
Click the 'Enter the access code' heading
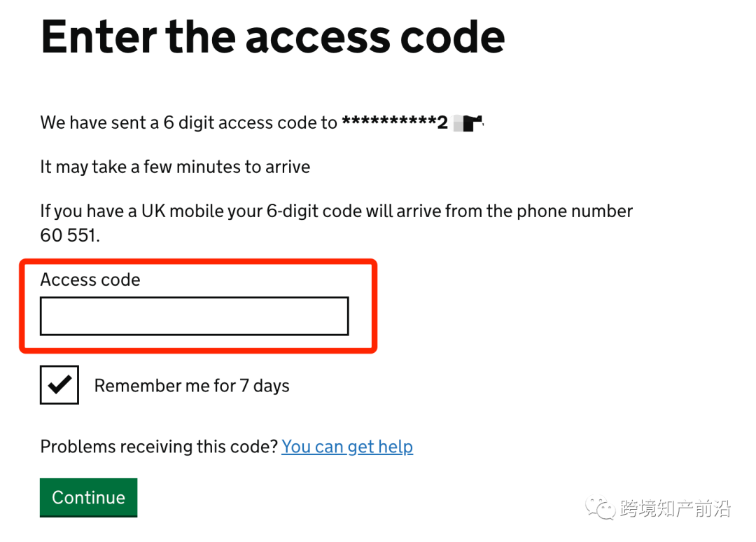[x=273, y=37]
